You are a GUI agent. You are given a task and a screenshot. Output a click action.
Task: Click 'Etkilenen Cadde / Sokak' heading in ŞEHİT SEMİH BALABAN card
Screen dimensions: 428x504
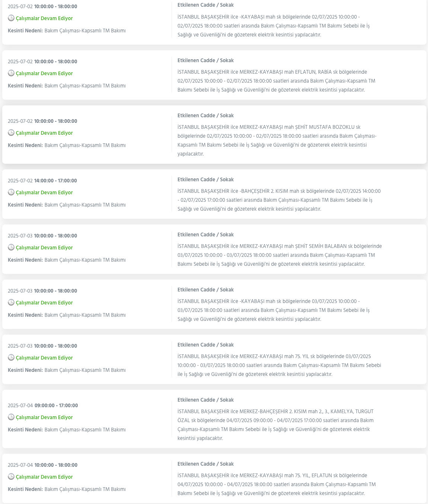tap(205, 235)
